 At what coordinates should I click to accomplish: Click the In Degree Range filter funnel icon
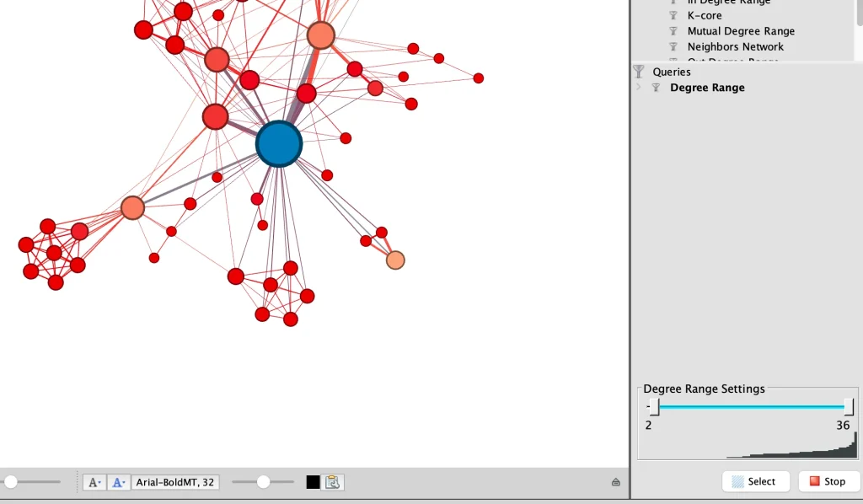point(673,2)
